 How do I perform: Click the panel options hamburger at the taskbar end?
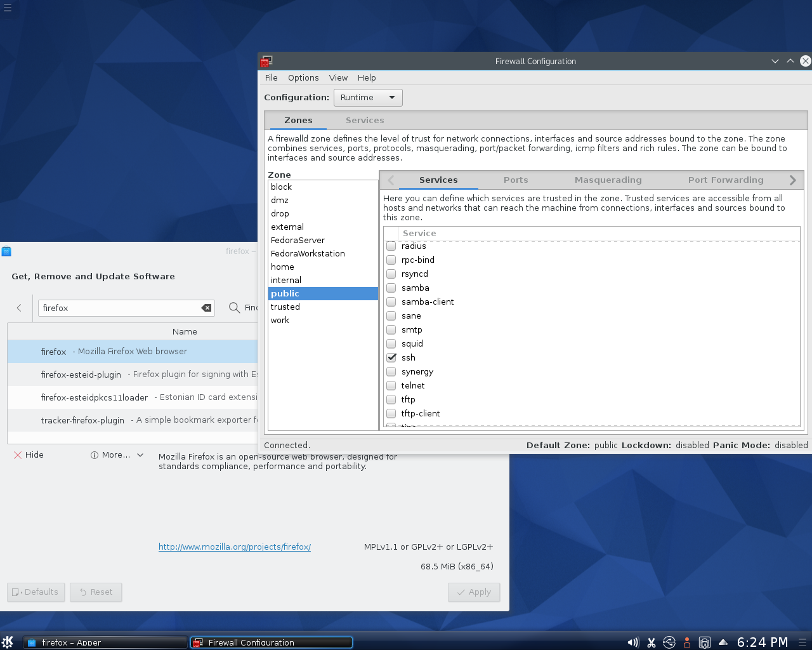point(802,642)
